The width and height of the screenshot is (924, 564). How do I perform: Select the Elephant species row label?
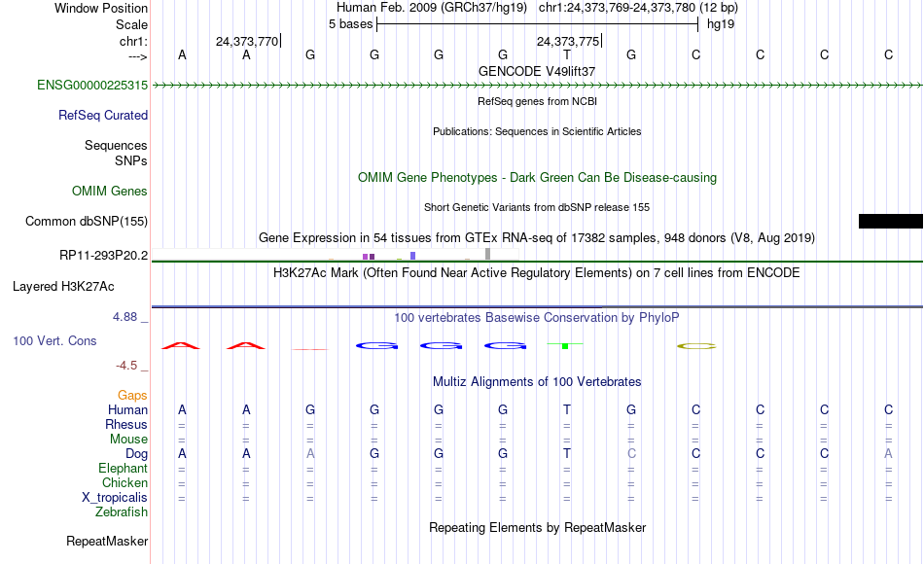pyautogui.click(x=123, y=468)
